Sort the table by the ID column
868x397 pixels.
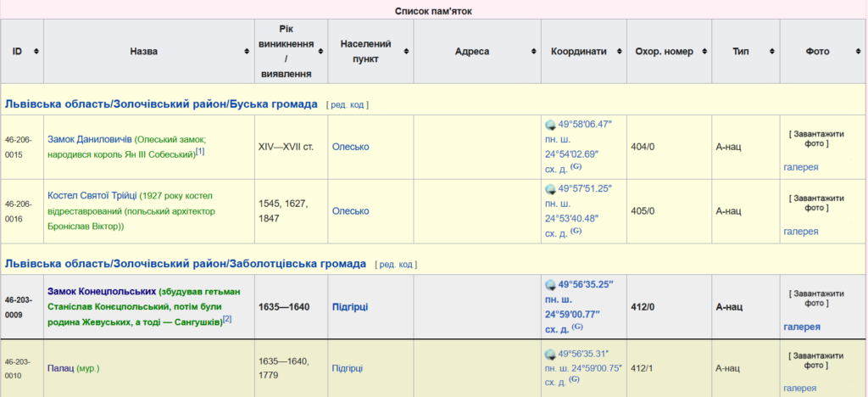pyautogui.click(x=36, y=52)
